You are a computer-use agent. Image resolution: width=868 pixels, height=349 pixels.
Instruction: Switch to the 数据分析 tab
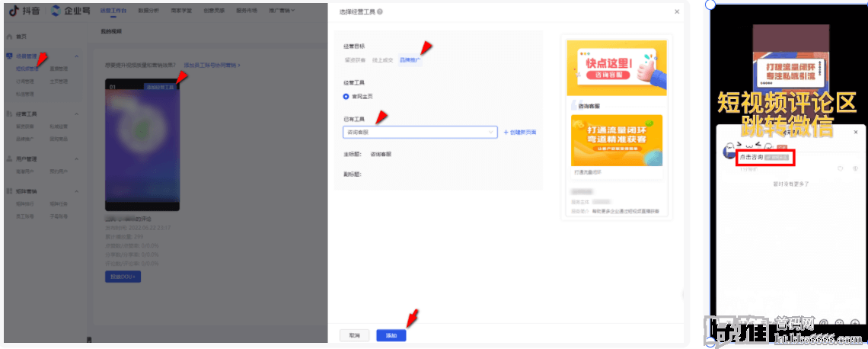[x=148, y=11]
